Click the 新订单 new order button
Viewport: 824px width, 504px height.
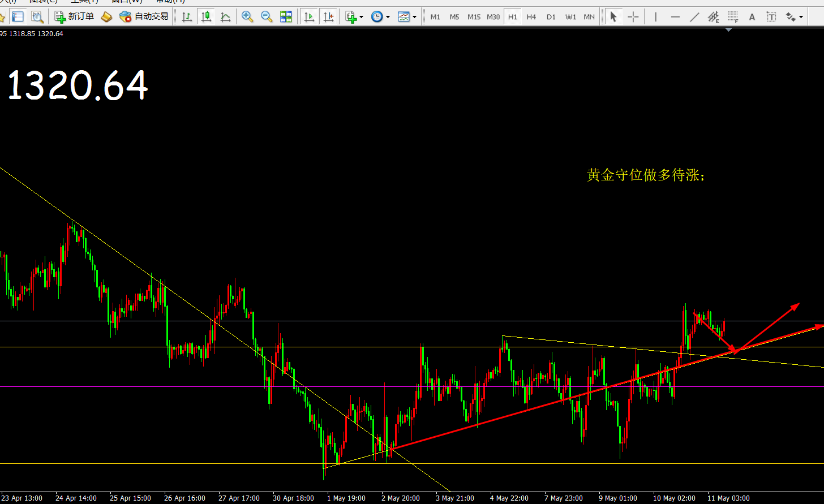pyautogui.click(x=74, y=16)
